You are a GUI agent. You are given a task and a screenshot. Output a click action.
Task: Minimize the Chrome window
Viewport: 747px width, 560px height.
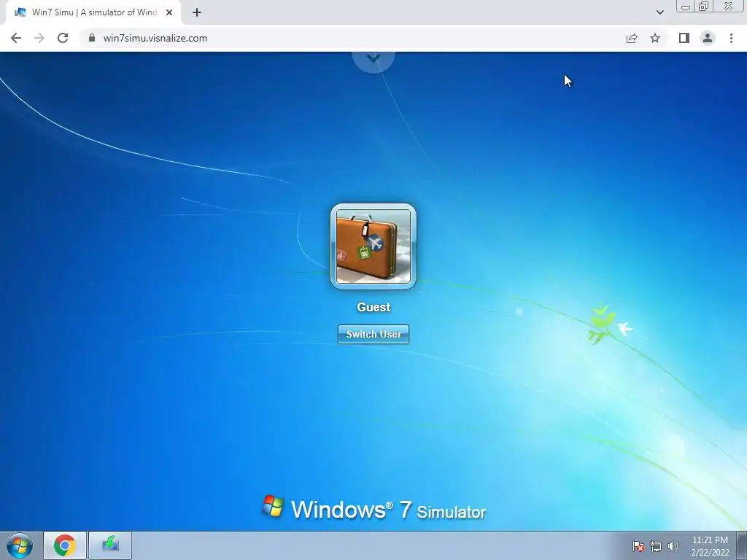point(686,7)
